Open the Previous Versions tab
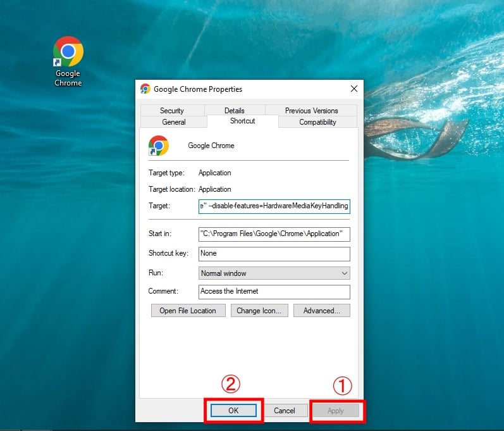This screenshot has width=504, height=431. (311, 111)
